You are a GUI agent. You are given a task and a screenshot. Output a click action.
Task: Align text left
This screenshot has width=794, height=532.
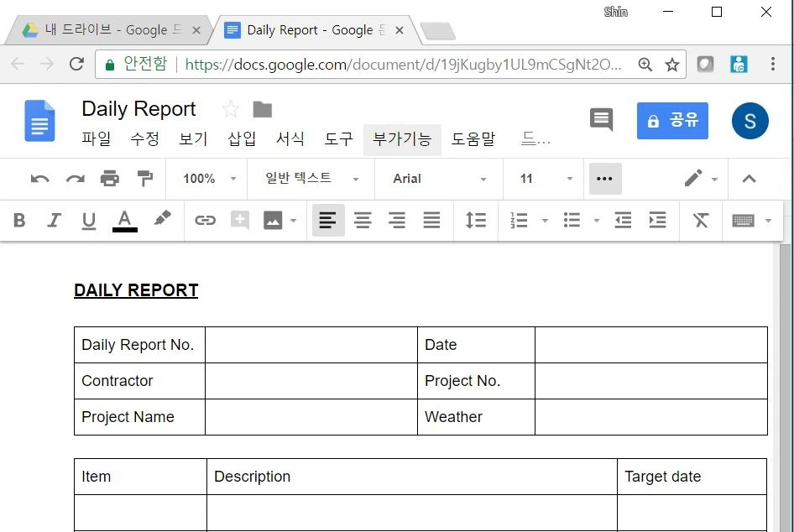(x=328, y=220)
